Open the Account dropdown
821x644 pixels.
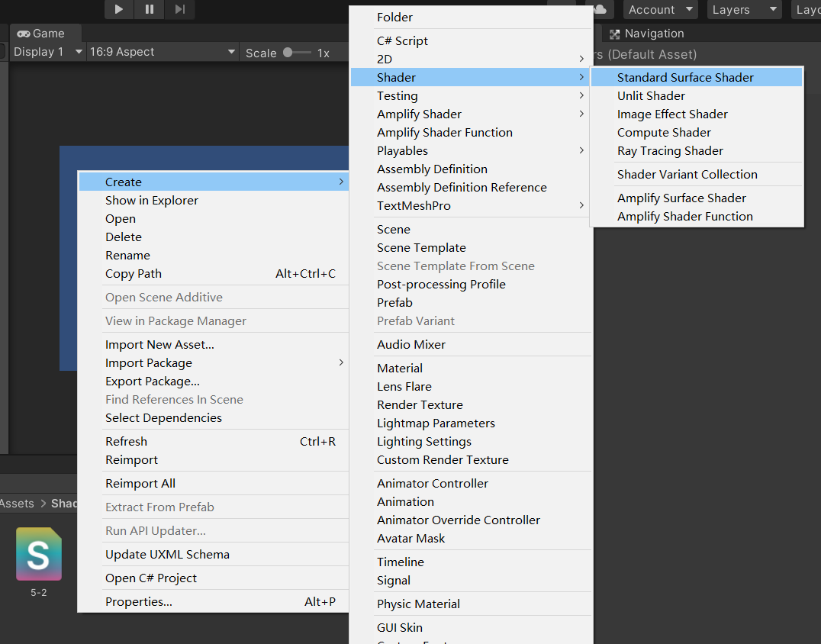(660, 9)
